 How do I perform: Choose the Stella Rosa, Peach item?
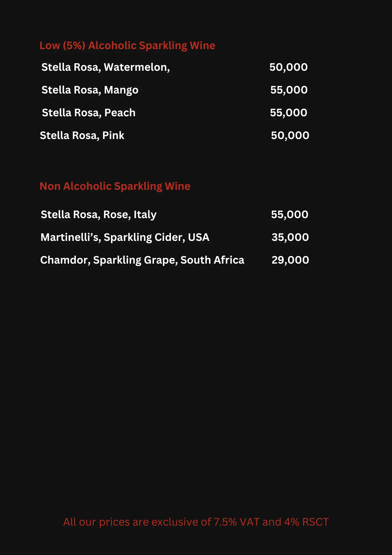[88, 113]
